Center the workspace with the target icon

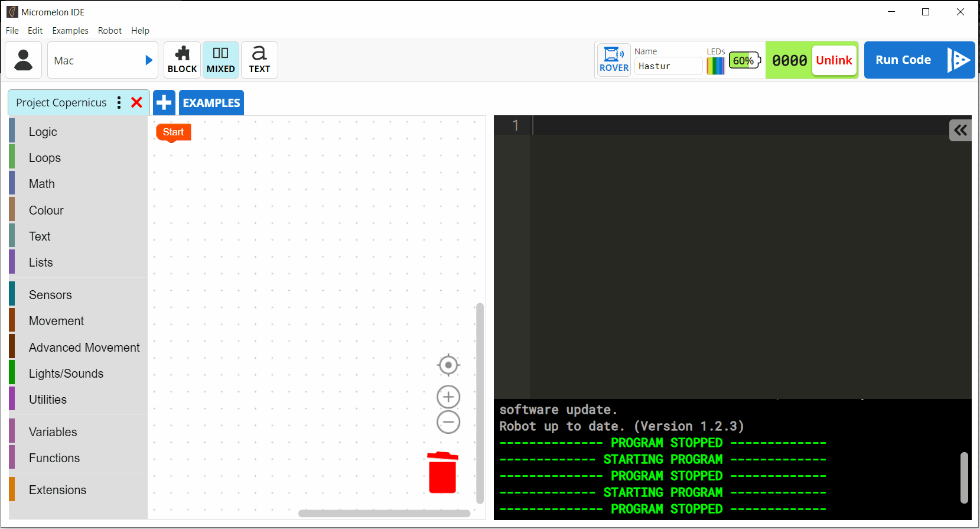[448, 365]
